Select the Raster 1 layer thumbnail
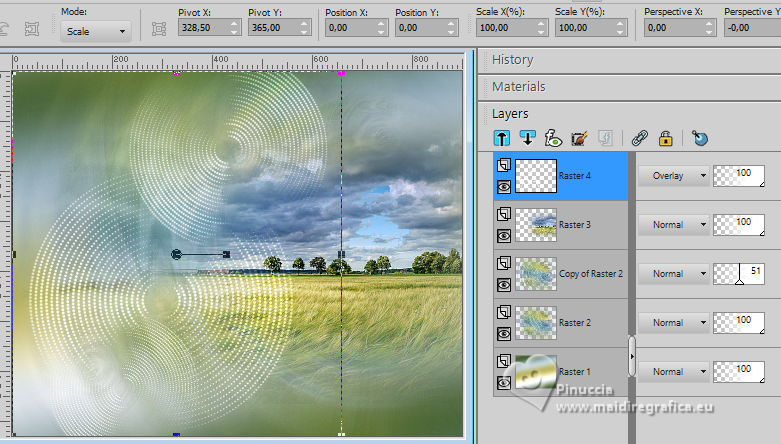Viewport: 781px width, 444px height. 536,371
